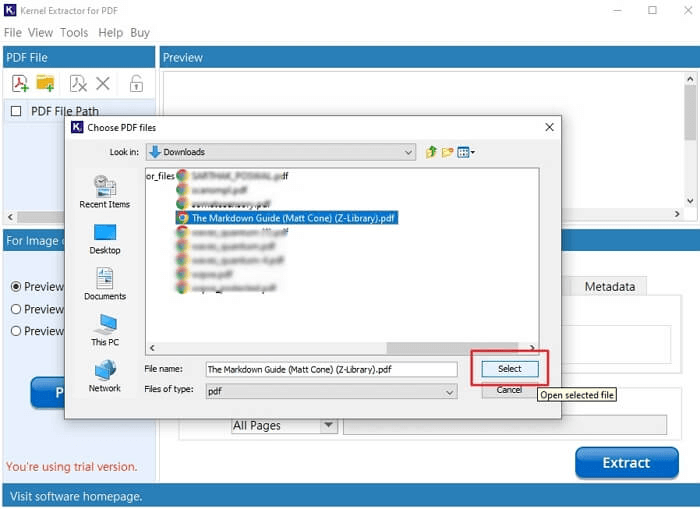
Task: Go to Desktop in the dialog sidebar
Action: coord(104,239)
